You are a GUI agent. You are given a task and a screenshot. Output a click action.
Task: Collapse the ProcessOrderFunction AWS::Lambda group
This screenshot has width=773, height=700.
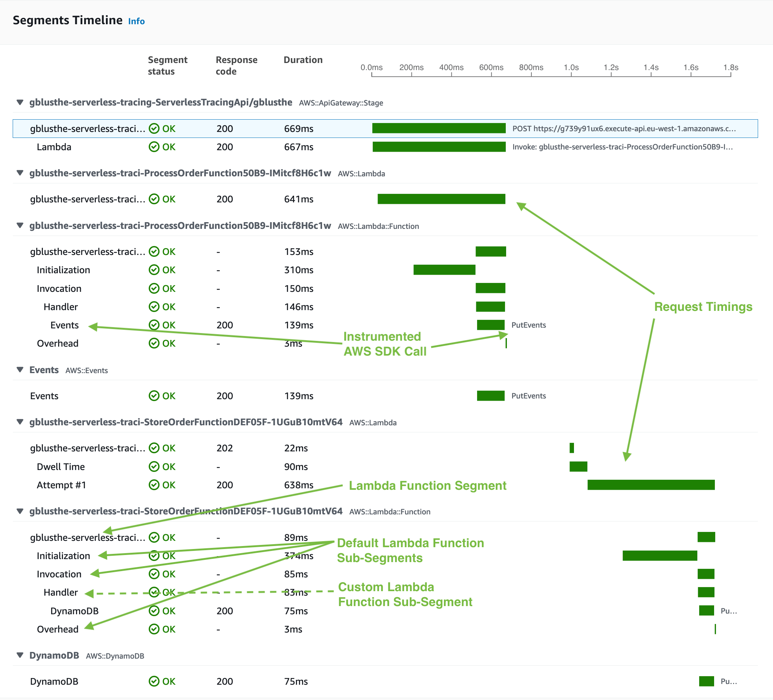click(x=20, y=173)
